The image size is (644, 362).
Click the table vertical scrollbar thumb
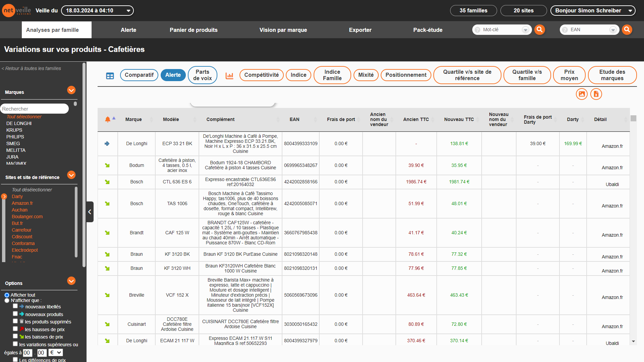click(x=633, y=118)
